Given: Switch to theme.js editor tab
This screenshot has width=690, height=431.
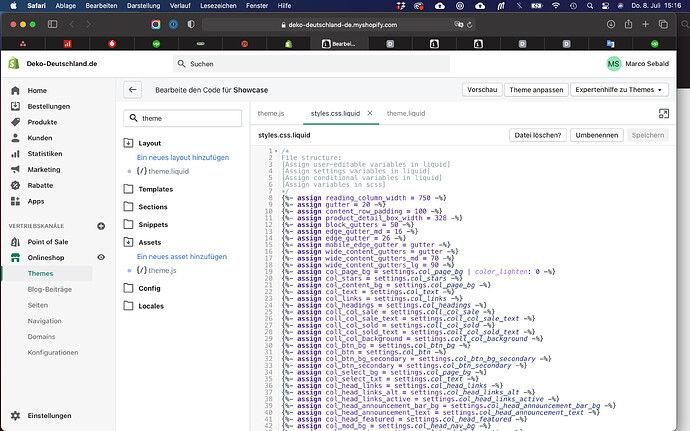Looking at the screenshot, I should click(x=271, y=113).
